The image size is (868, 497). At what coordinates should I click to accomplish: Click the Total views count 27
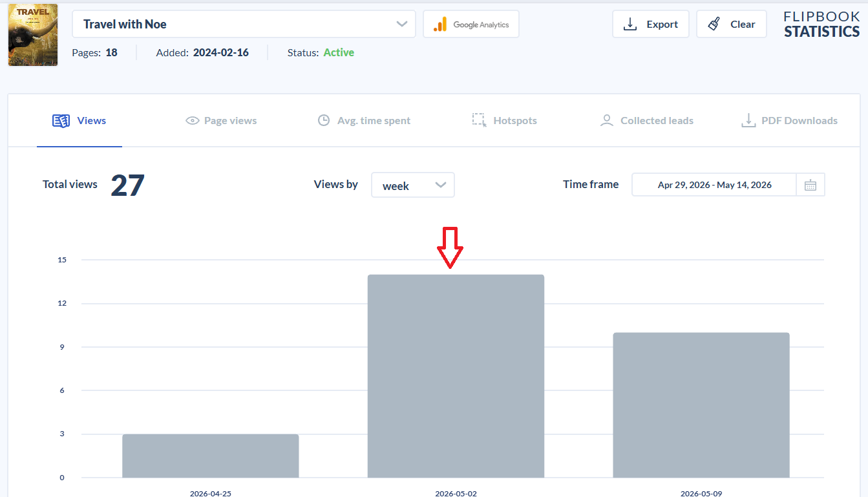(127, 185)
